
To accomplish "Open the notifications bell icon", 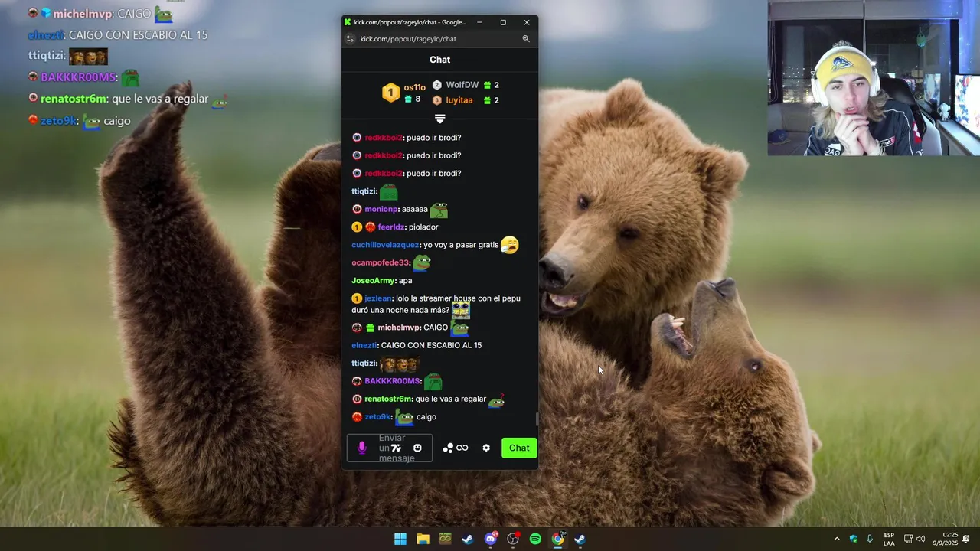I will (966, 539).
